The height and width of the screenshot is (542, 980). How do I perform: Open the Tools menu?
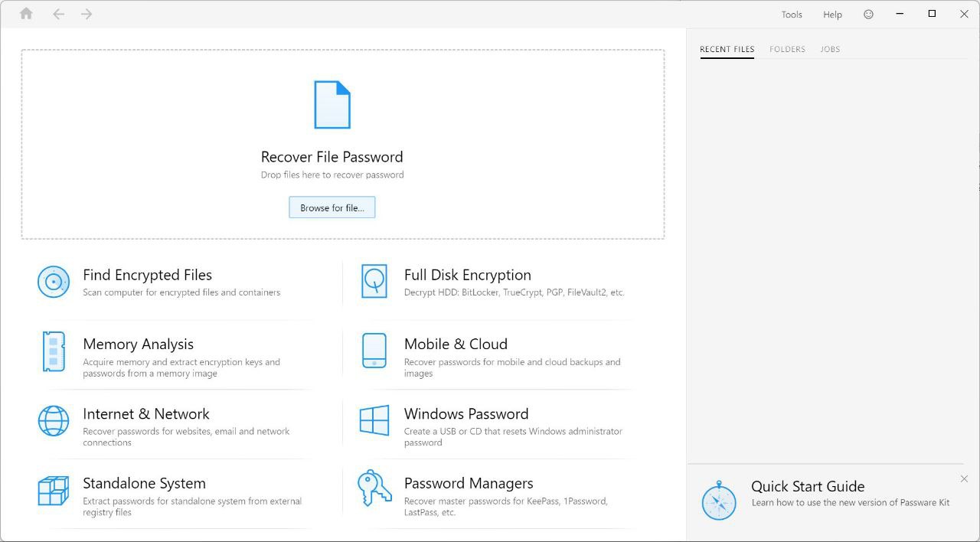pyautogui.click(x=791, y=14)
